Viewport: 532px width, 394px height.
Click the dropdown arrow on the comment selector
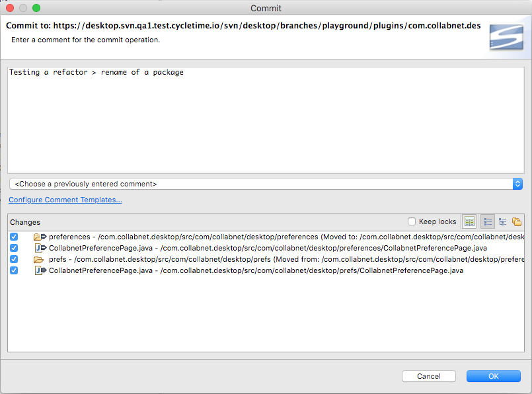click(517, 184)
